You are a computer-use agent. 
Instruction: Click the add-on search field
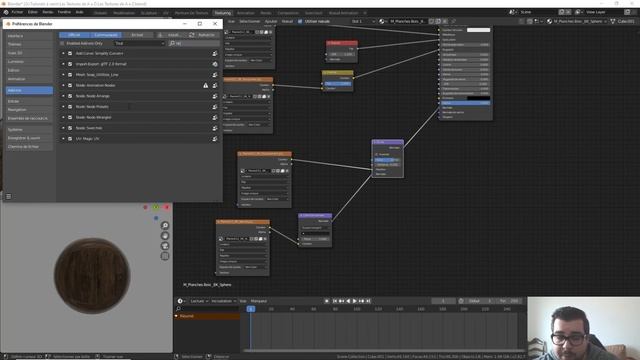click(x=193, y=43)
